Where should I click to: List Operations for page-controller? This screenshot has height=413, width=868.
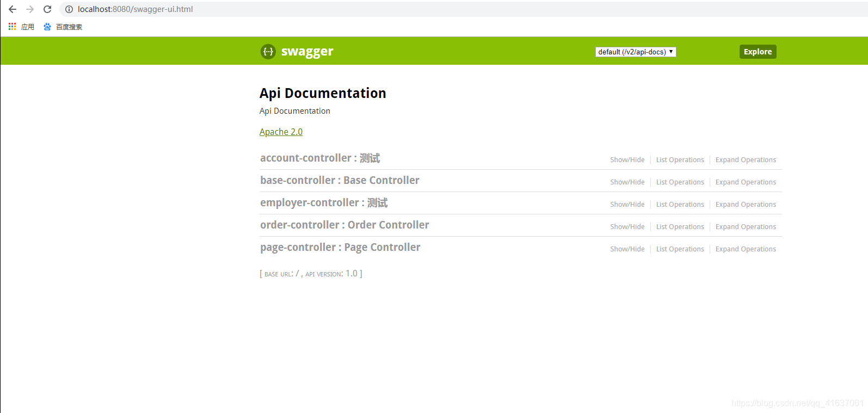(x=680, y=249)
